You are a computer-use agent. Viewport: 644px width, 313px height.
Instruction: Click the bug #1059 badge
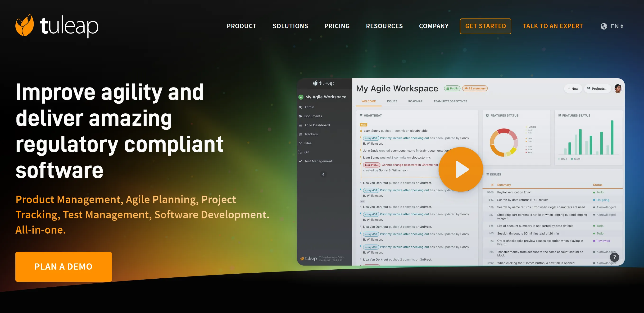coord(372,165)
